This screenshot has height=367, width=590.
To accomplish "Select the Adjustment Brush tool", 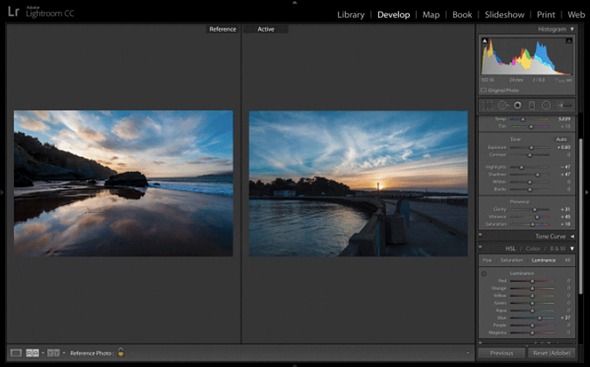I will (x=564, y=106).
